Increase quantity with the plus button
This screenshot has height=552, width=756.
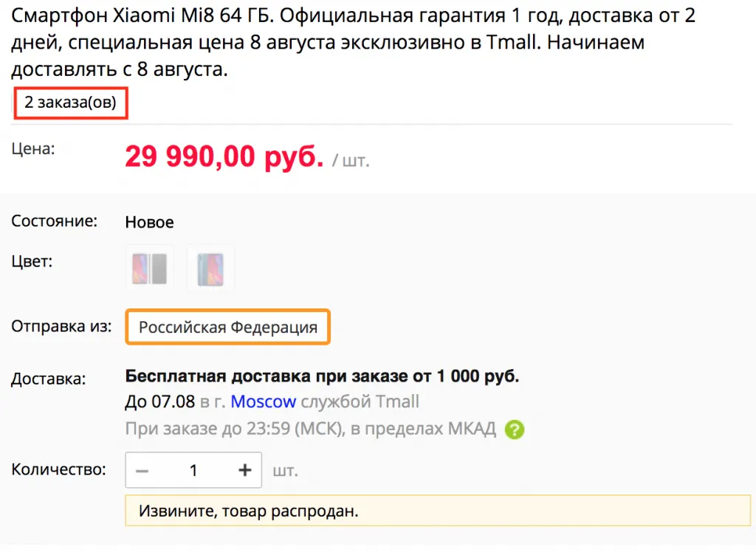pos(245,470)
